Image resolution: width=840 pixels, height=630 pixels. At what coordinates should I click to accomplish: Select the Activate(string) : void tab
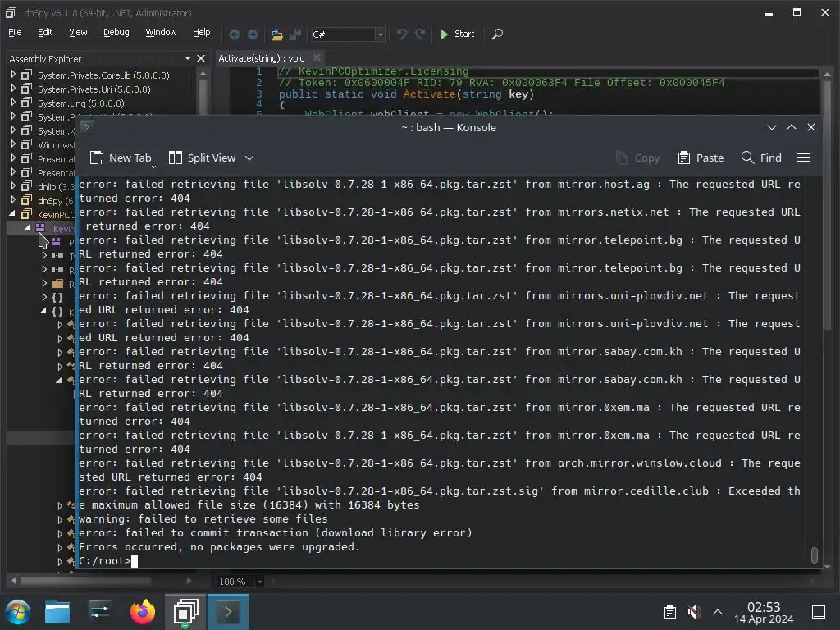tap(262, 58)
